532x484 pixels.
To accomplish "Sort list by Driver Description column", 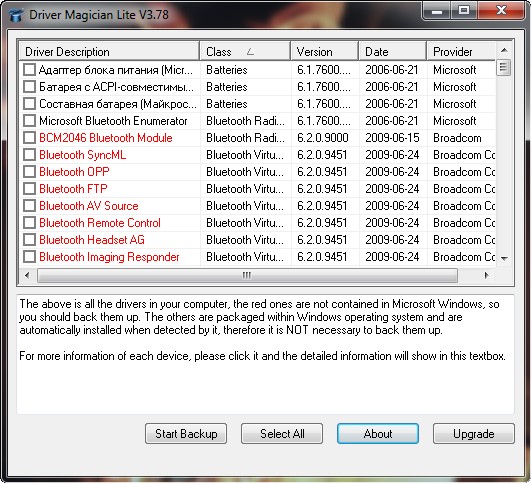I will (109, 51).
